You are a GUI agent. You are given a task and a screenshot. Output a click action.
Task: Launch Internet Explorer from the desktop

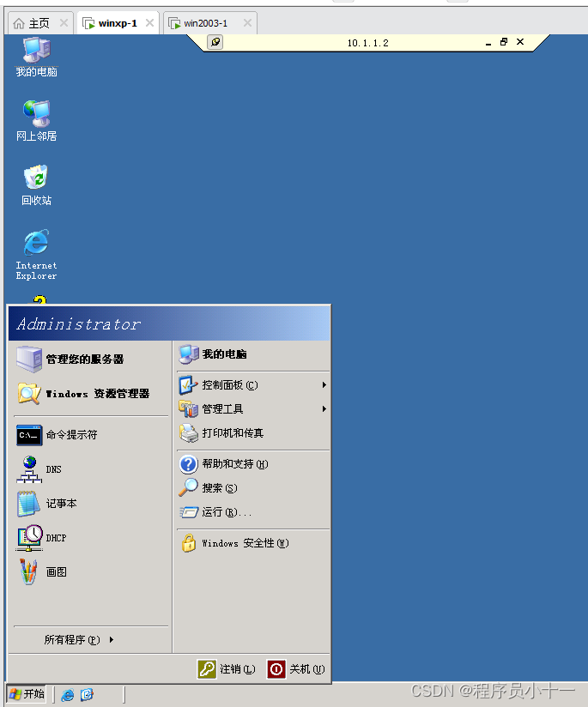(37, 255)
